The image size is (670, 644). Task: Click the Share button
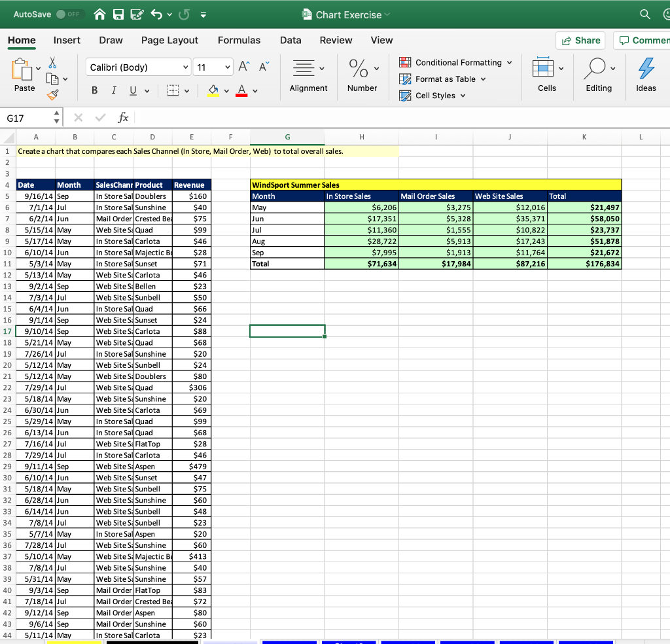[x=580, y=40]
